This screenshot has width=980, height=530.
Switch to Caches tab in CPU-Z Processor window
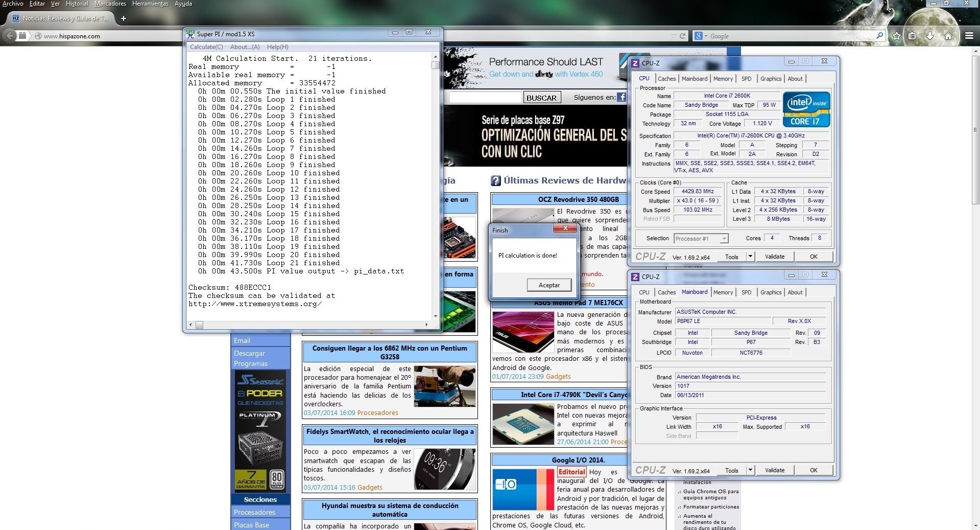point(666,79)
